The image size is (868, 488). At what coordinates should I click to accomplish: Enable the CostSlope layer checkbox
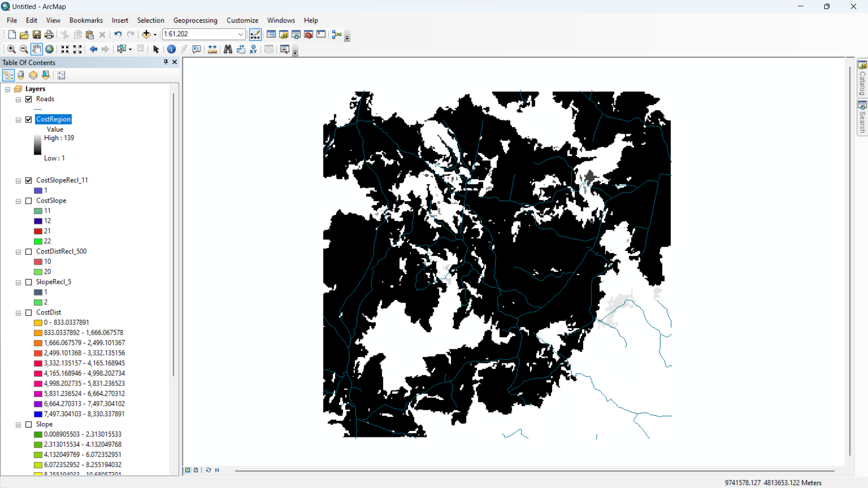pos(29,201)
